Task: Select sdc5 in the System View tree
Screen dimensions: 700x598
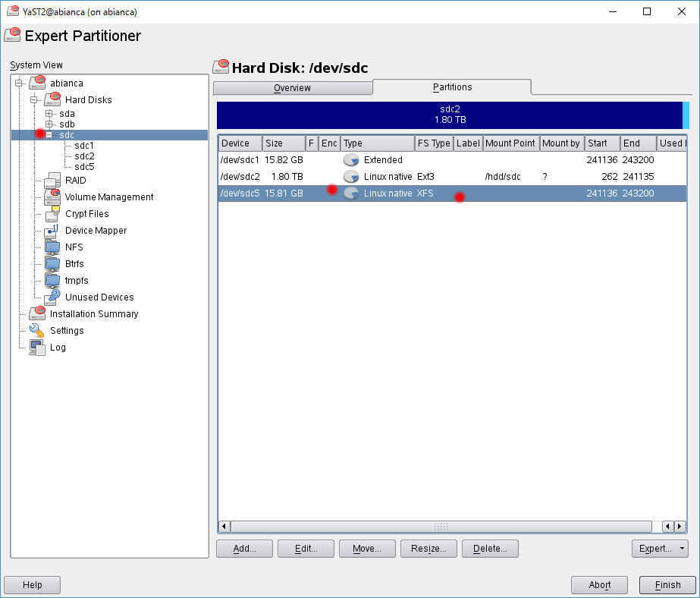Action: 84,167
